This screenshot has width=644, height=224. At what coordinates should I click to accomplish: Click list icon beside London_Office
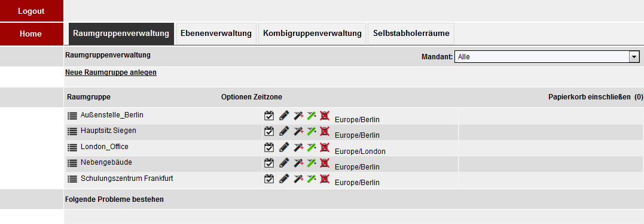pyautogui.click(x=72, y=147)
